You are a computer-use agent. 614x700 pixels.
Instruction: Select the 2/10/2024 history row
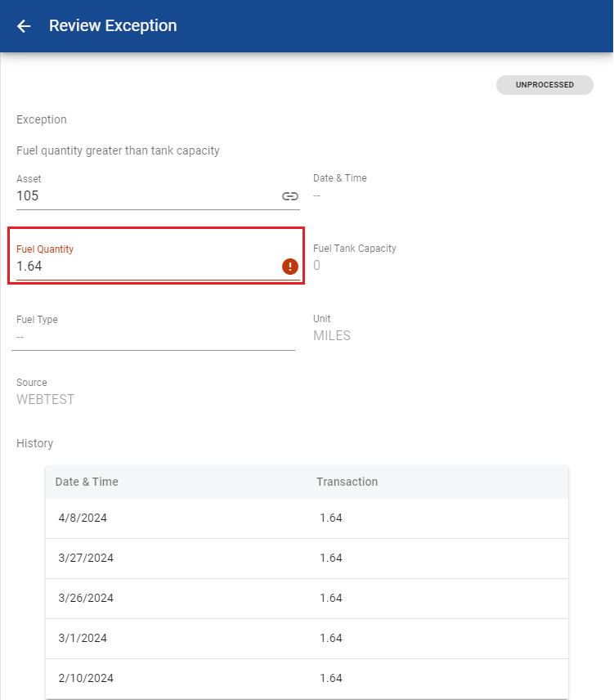307,679
